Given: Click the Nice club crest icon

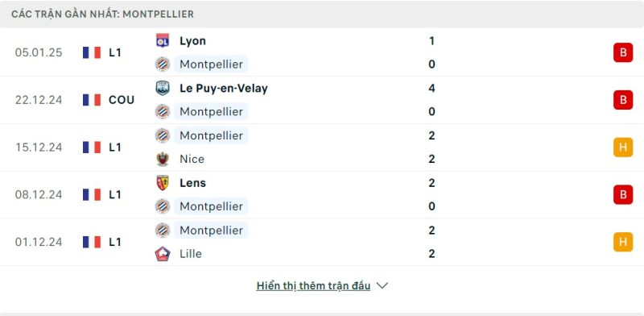Looking at the screenshot, I should [x=163, y=159].
